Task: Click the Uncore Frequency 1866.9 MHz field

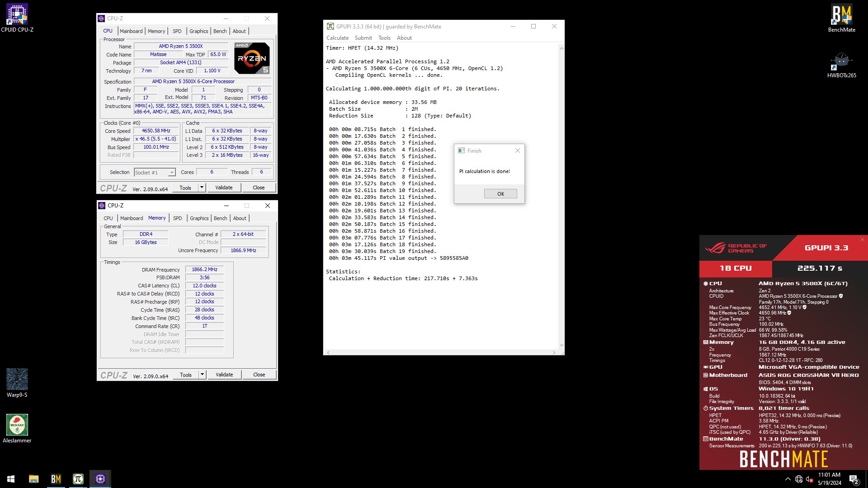Action: point(243,251)
